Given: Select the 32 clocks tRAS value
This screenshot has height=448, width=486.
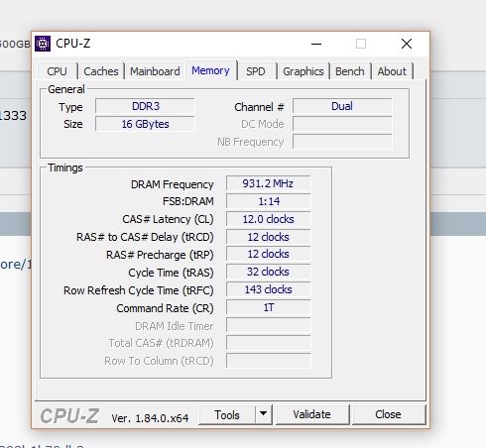Looking at the screenshot, I should click(x=268, y=272).
